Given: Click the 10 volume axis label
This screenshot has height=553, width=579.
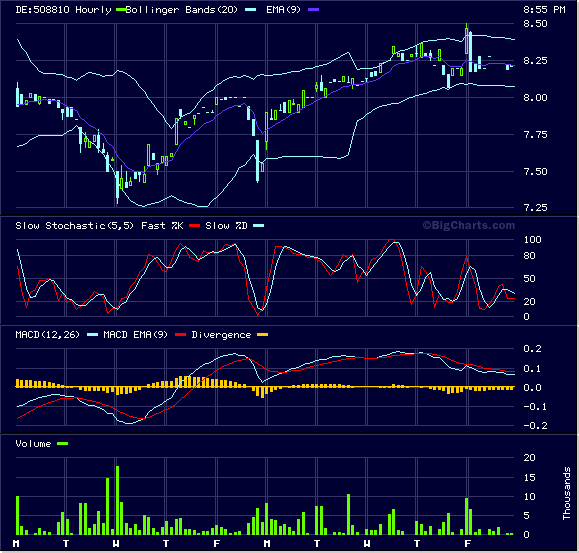Looking at the screenshot, I should pos(530,497).
